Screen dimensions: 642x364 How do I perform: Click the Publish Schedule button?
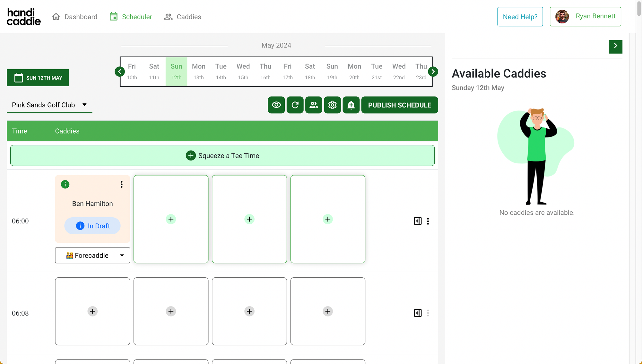click(x=399, y=105)
